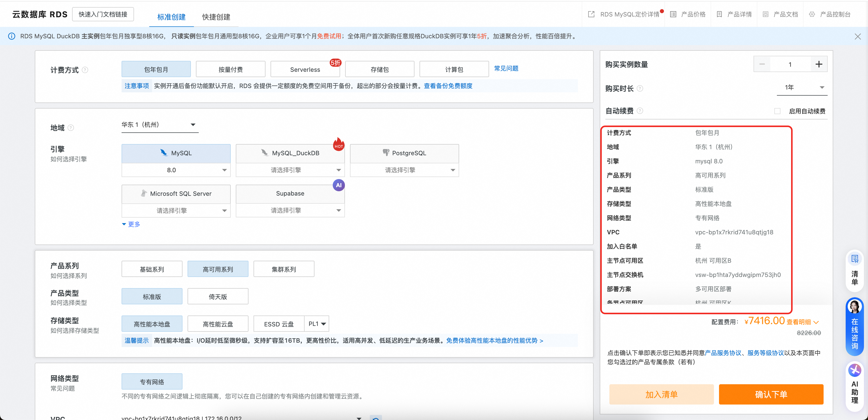The image size is (868, 420).
Task: Click the 加入清单 button
Action: [x=662, y=394]
